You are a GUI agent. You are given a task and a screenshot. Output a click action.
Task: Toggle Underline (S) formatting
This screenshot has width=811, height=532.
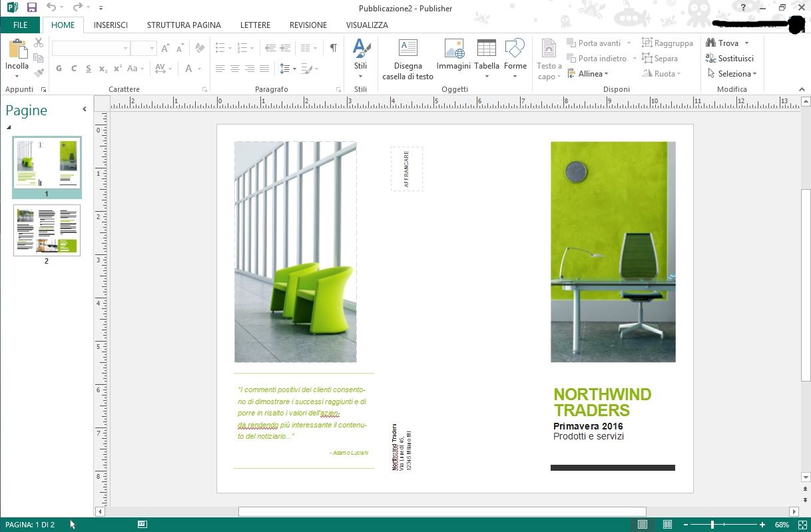tap(88, 69)
